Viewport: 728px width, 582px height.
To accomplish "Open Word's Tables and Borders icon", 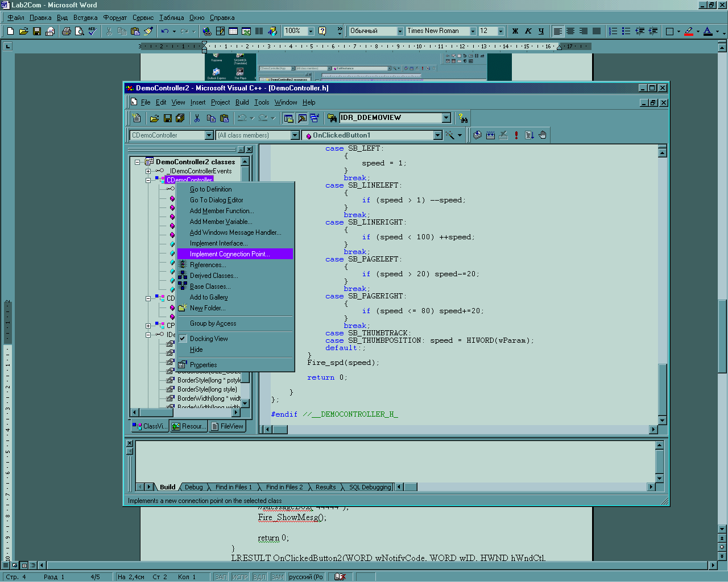I will click(x=220, y=31).
